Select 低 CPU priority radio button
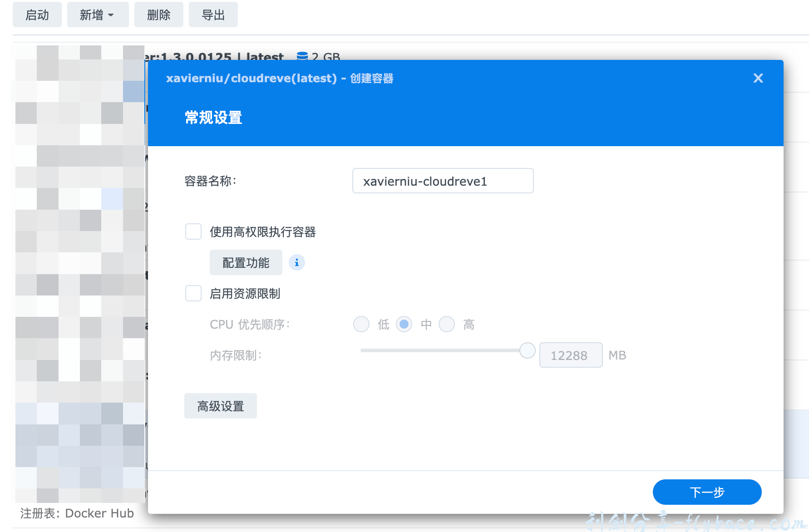The height and width of the screenshot is (532, 809). [361, 324]
